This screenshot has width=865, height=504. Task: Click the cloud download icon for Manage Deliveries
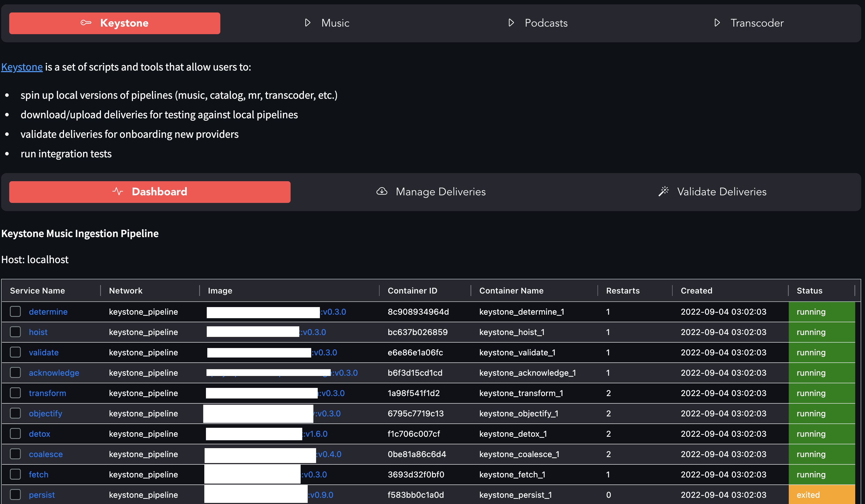point(382,192)
